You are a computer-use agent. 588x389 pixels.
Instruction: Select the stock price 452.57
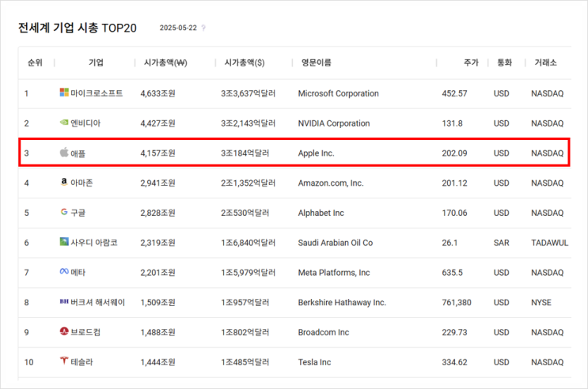[454, 93]
